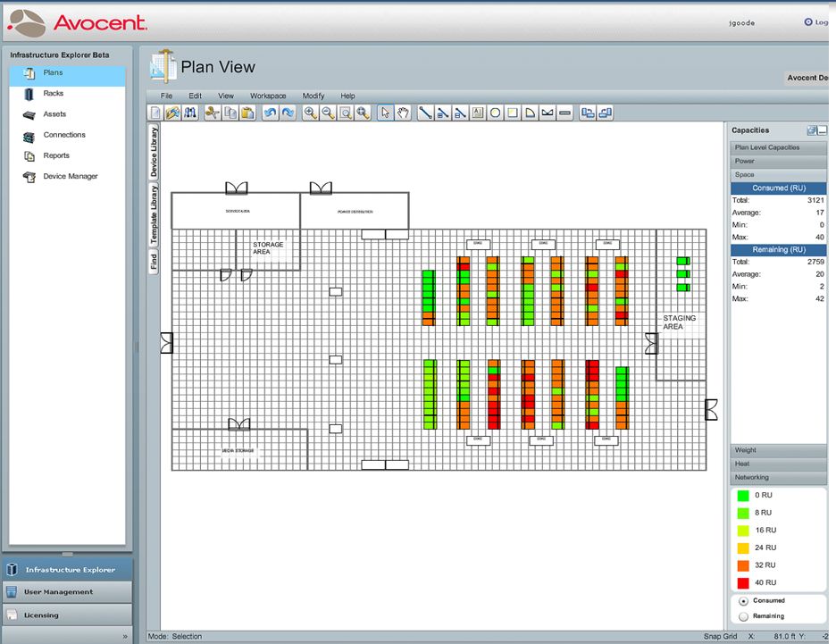Image resolution: width=836 pixels, height=644 pixels.
Task: Click the red 40 RU legend swatch
Action: click(743, 582)
